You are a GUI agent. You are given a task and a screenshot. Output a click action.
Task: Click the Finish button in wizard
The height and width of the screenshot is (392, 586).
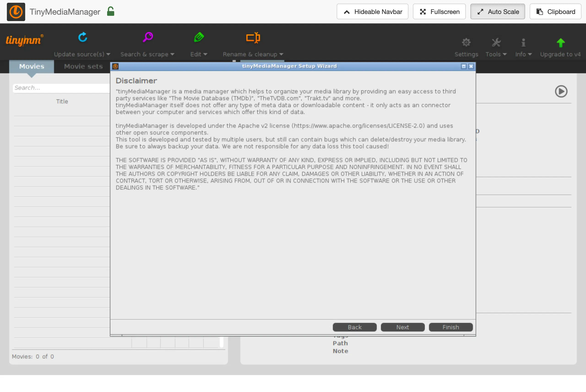450,327
